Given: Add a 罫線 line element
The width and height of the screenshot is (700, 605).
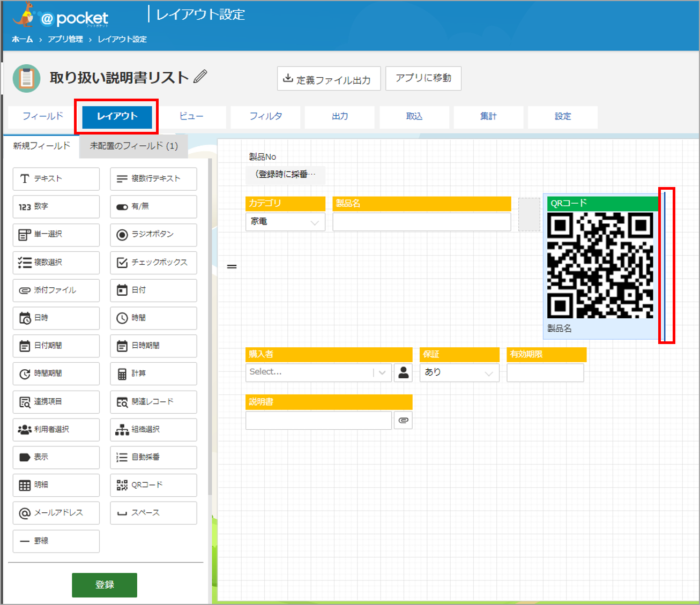Looking at the screenshot, I should pos(56,541).
